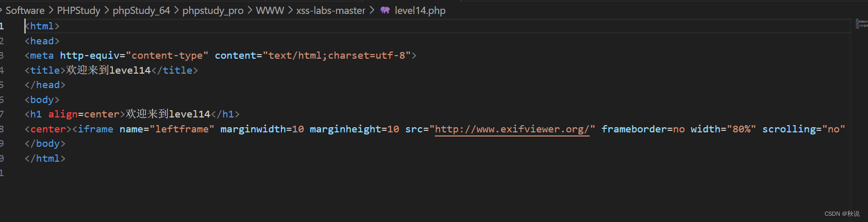The height and width of the screenshot is (222, 868).
Task: Click the closing </h1> tag
Action: click(x=225, y=114)
